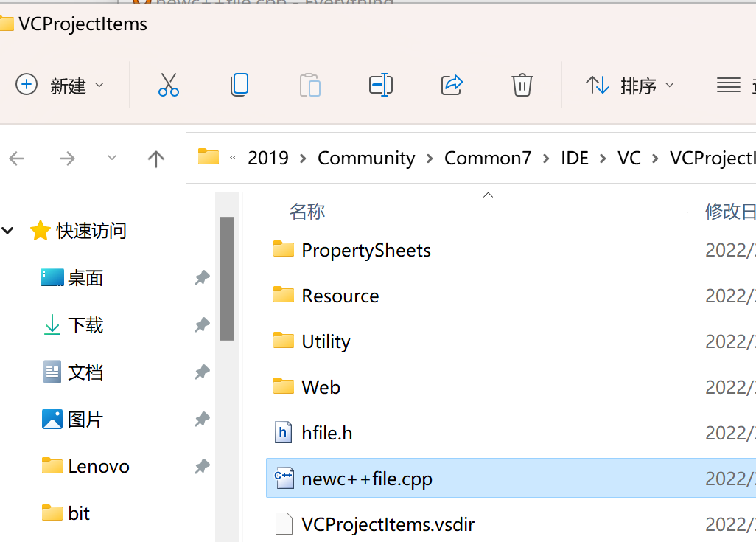Click the Delete trash icon
The width and height of the screenshot is (756, 542).
[522, 85]
